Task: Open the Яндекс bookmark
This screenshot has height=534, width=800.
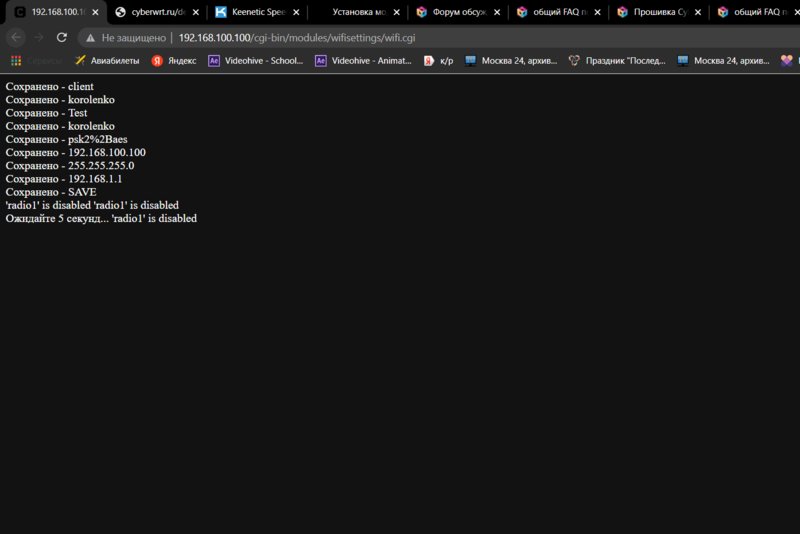Action: pos(174,61)
